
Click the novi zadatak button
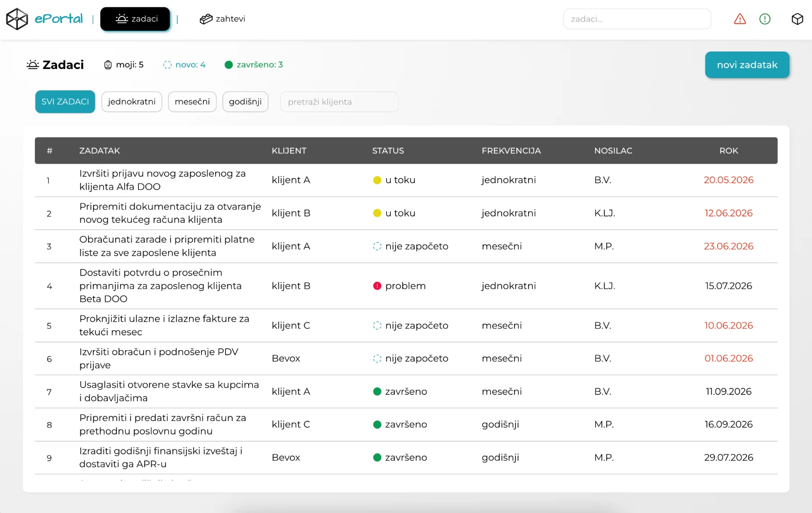click(x=747, y=65)
